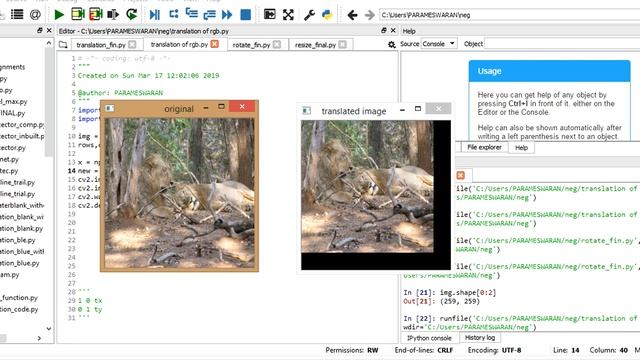Image resolution: width=640 pixels, height=360 pixels.
Task: Open Preferences with the wrench icon
Action: (x=309, y=15)
